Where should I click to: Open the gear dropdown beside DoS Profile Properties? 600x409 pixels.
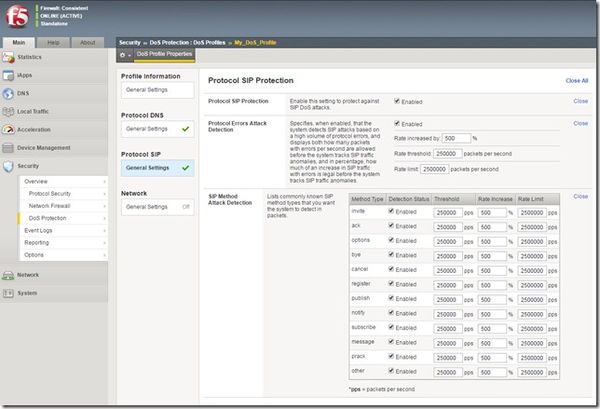pos(126,54)
